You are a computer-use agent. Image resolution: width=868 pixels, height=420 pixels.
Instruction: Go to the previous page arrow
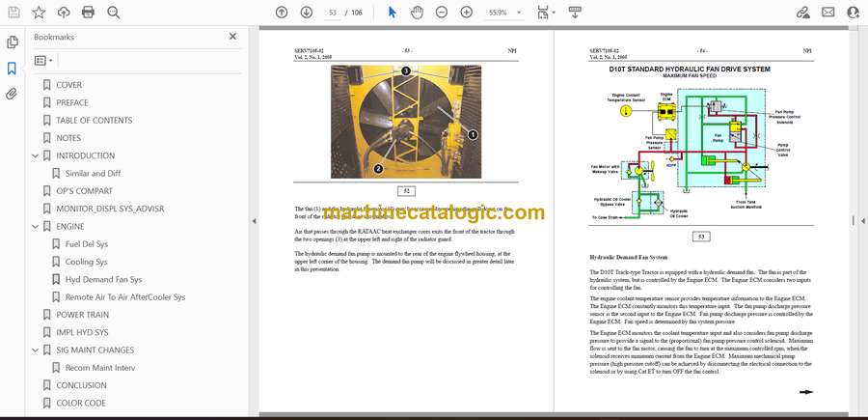(x=282, y=12)
